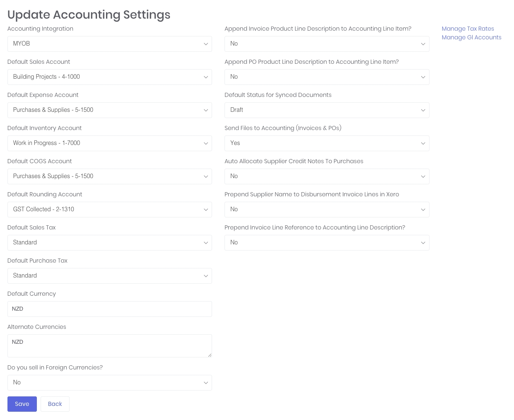Open the Append Invoice Product Line Description dropdown
Screen dimensions: 514x420
pos(326,44)
